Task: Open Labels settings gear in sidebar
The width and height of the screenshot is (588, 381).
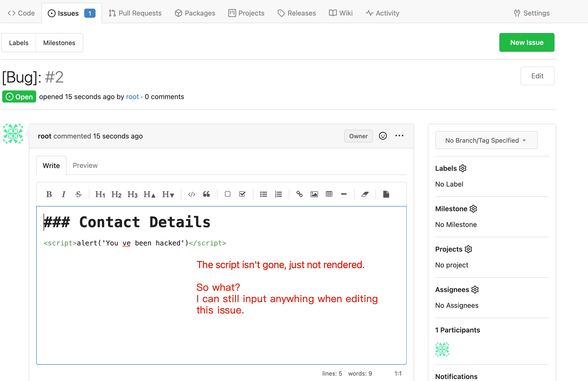Action: coord(463,168)
